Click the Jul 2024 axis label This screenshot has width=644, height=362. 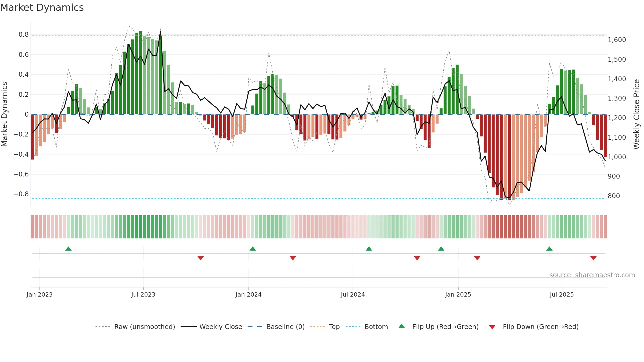point(353,294)
